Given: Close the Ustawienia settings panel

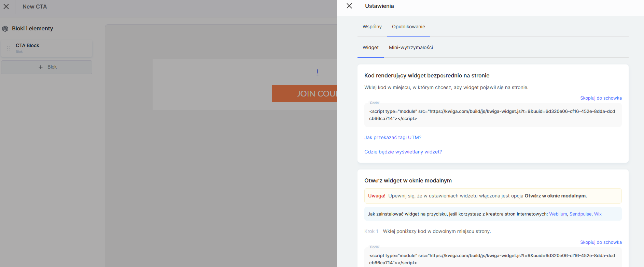Looking at the screenshot, I should click(x=349, y=6).
